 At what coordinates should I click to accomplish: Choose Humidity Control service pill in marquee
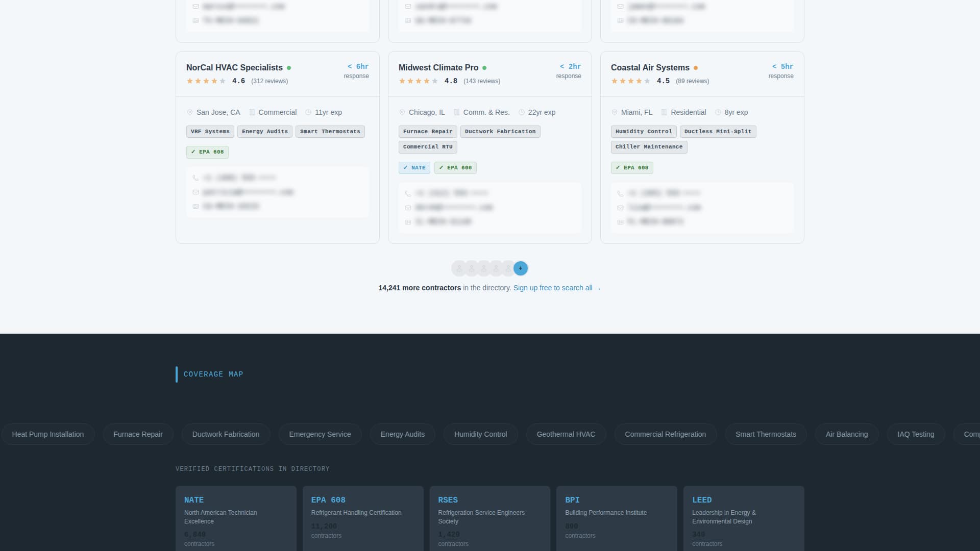[x=481, y=434]
